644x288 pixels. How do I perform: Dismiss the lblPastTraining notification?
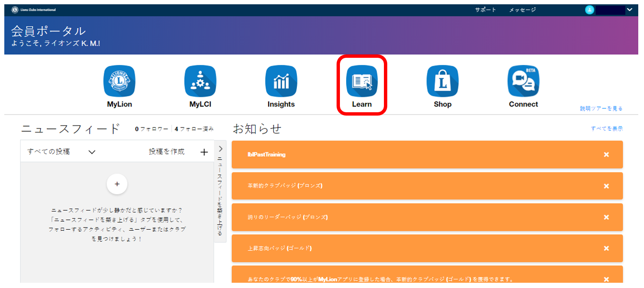606,155
